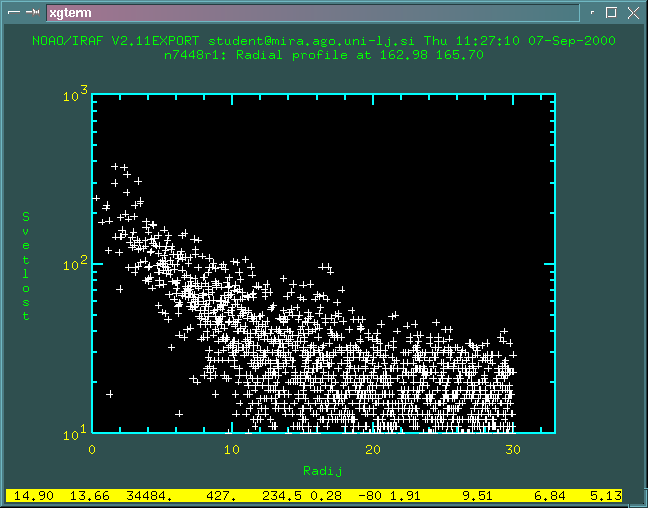The height and width of the screenshot is (508, 648).
Task: Click the x-axis tick label 30
Action: click(x=513, y=449)
